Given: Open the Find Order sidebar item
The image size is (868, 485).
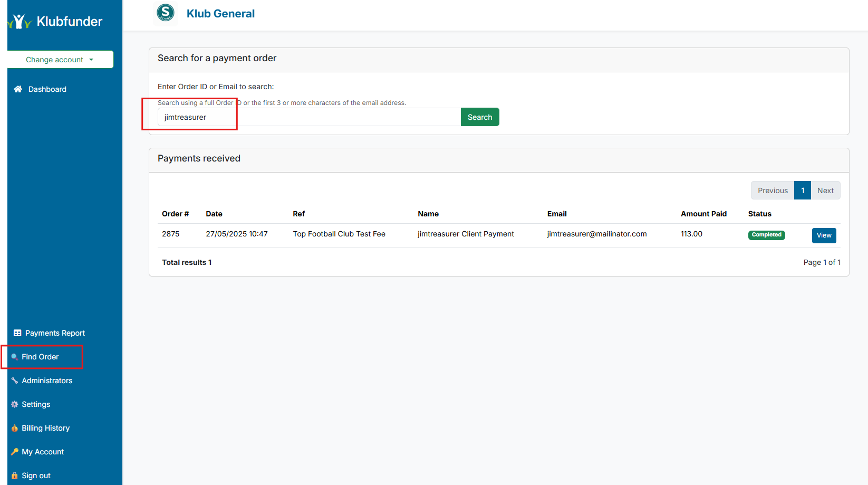Looking at the screenshot, I should tap(40, 357).
